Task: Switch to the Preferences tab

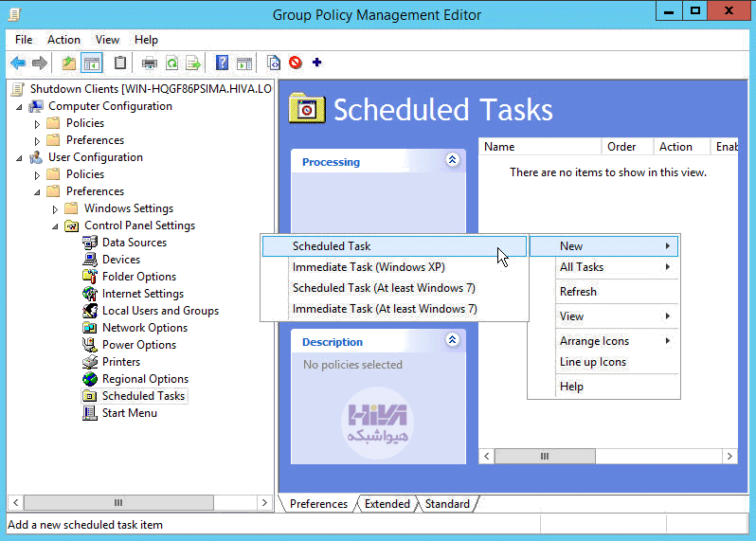Action: [x=318, y=504]
